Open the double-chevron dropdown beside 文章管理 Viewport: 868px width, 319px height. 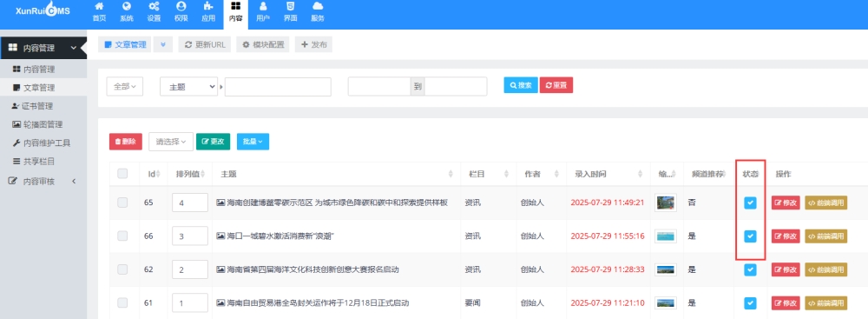coord(163,45)
